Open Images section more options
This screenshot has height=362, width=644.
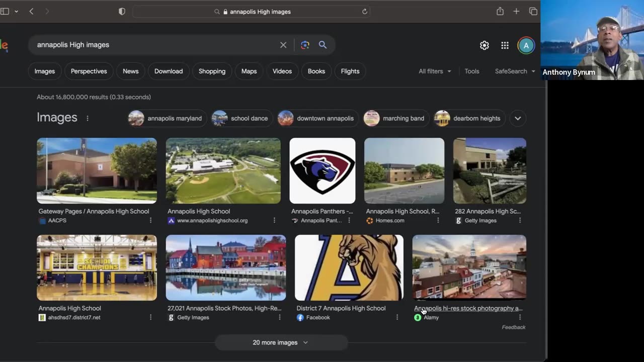[x=88, y=119]
